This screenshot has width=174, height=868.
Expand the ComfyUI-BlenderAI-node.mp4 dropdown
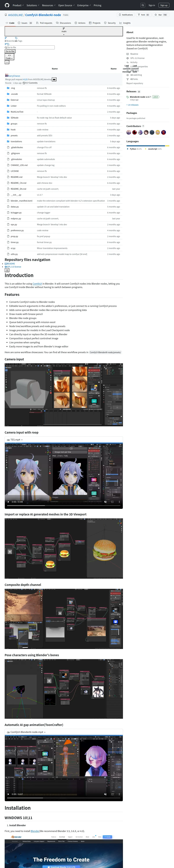click(x=26, y=732)
